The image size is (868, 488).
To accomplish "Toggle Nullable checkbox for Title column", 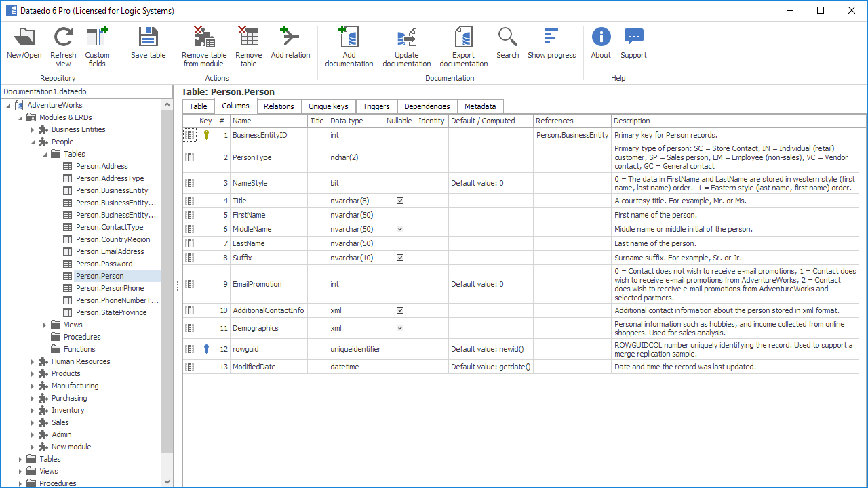I will point(400,201).
